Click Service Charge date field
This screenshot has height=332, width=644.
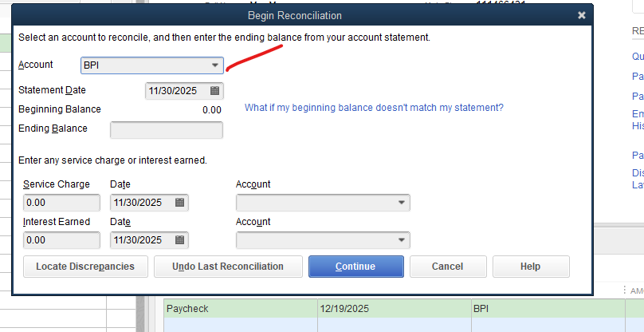coord(140,203)
